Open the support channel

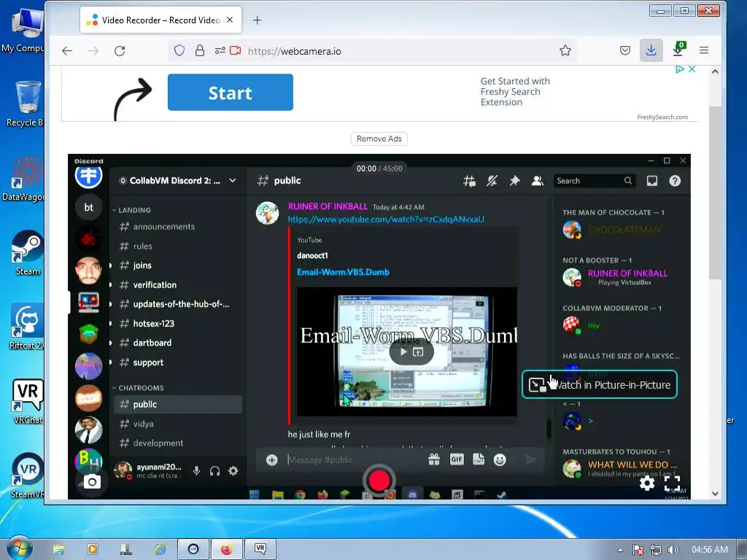(x=148, y=362)
